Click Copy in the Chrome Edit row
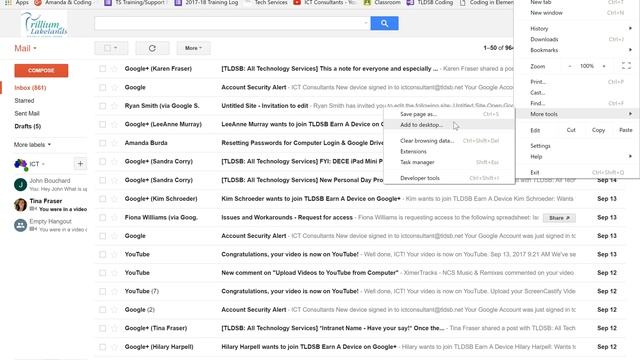The width and height of the screenshot is (640, 360). [598, 130]
